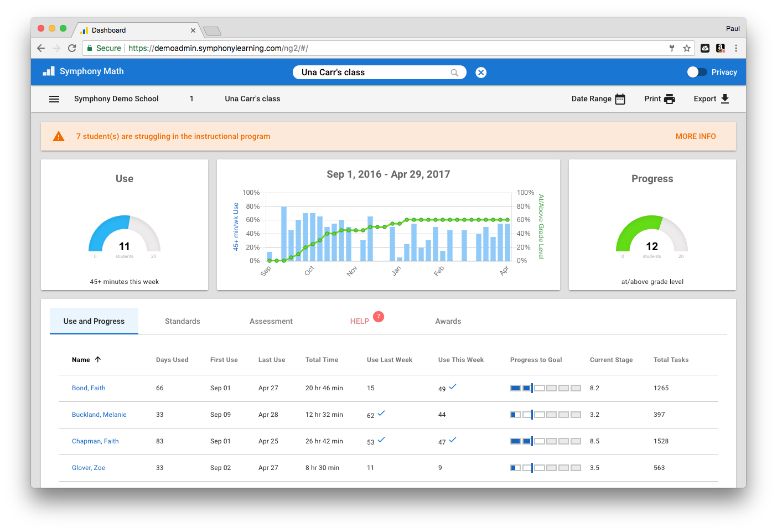777x532 pixels.
Task: Click the Print printer icon
Action: [x=670, y=99]
